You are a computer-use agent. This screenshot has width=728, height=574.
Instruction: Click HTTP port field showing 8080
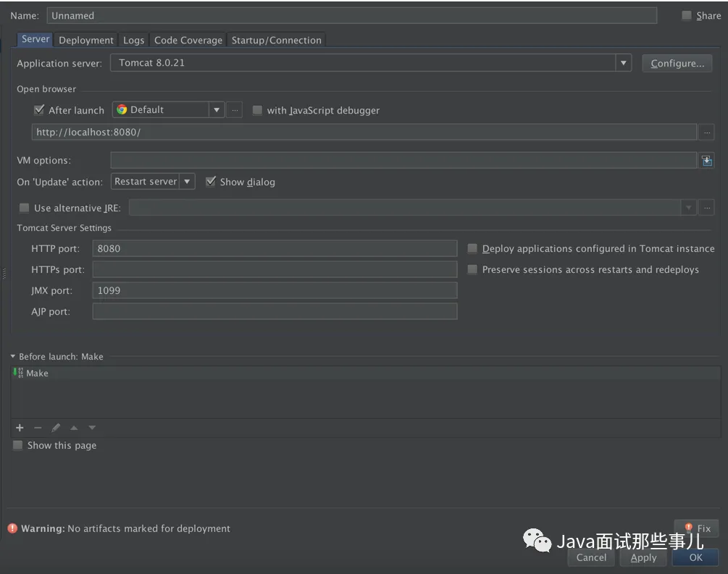(x=275, y=248)
